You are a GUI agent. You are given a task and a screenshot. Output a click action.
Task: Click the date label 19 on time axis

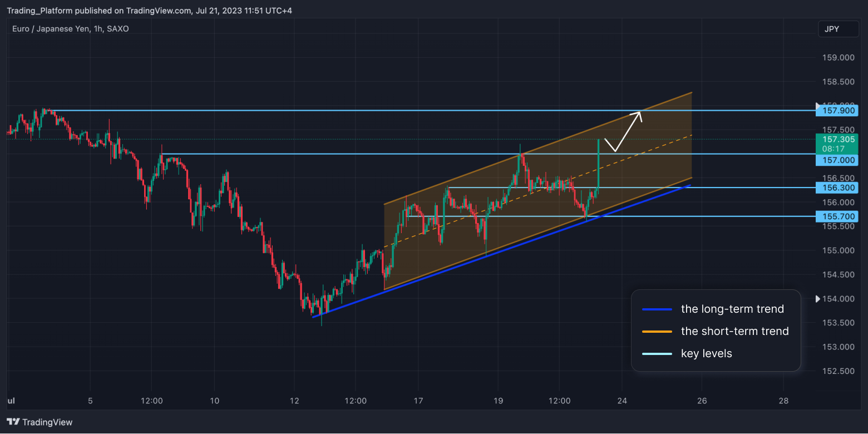498,401
